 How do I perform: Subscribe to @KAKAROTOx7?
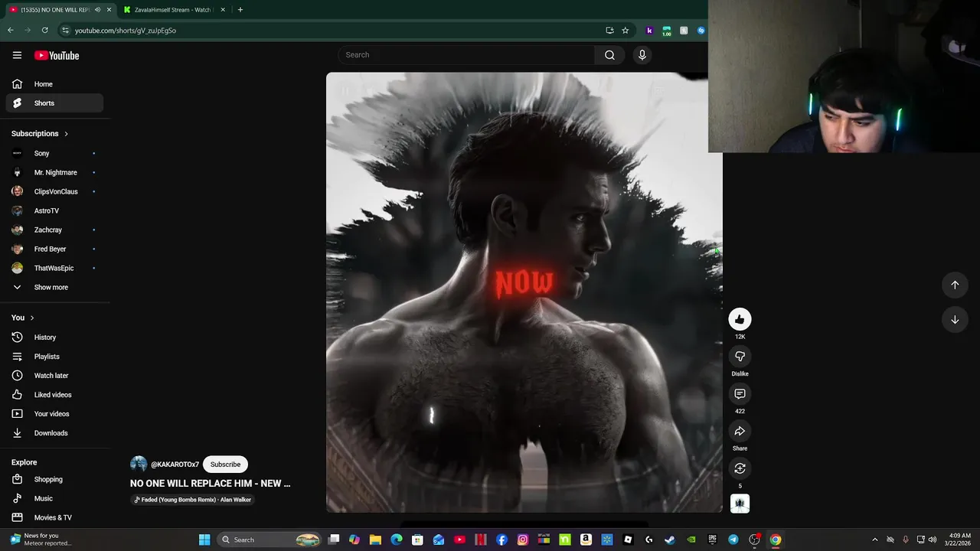[225, 465]
